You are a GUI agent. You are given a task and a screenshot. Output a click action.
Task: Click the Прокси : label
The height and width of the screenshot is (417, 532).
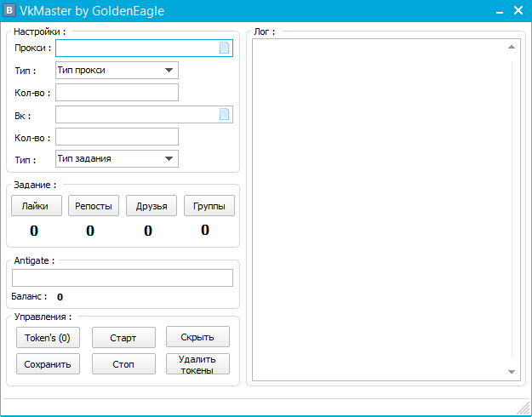tap(33, 49)
